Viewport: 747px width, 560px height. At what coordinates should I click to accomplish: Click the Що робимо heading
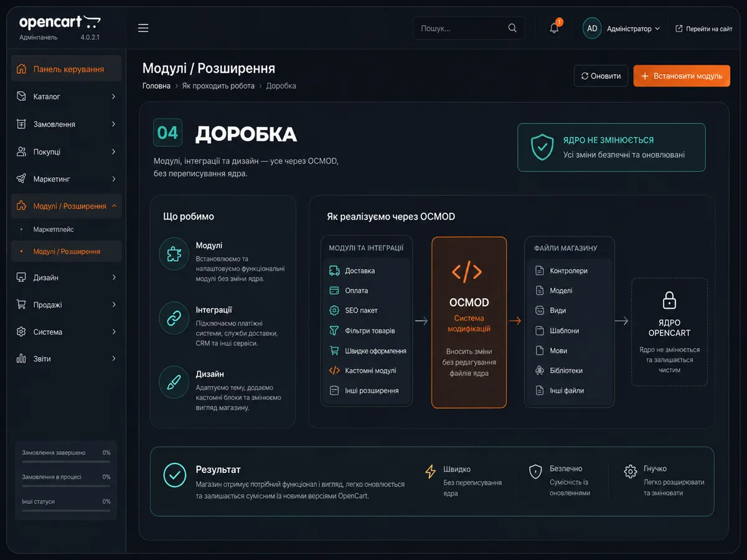pos(189,217)
